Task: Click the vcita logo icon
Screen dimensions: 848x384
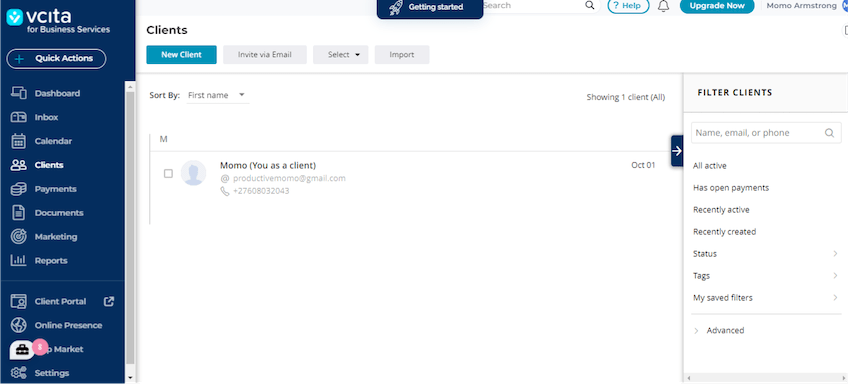Action: tap(15, 17)
